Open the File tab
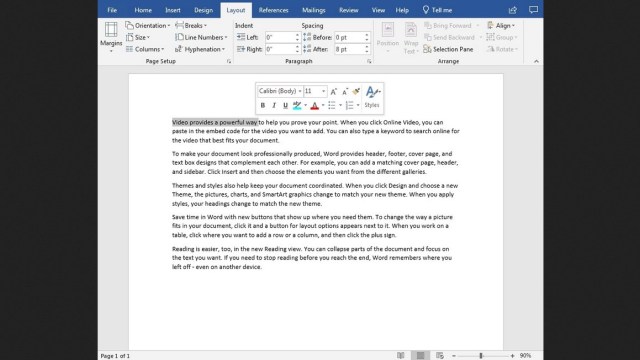This screenshot has height=360, width=640. pyautogui.click(x=112, y=10)
